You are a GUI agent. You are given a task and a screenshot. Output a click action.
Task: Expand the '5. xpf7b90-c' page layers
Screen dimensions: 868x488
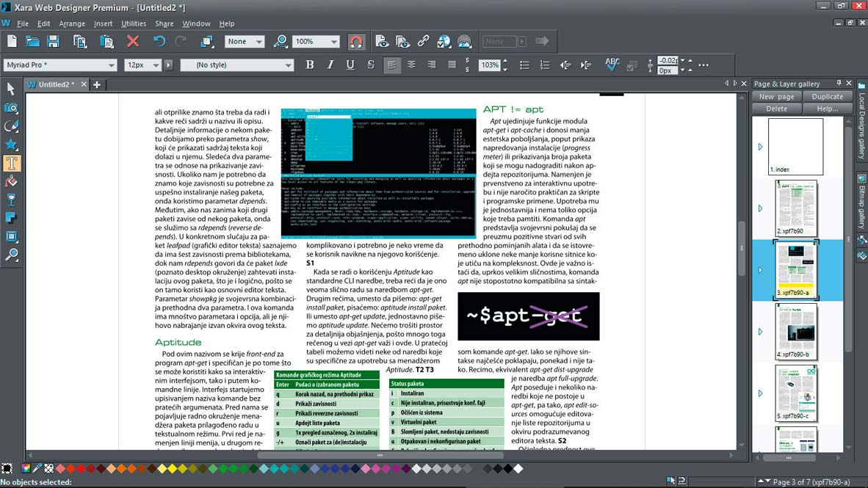coord(760,393)
